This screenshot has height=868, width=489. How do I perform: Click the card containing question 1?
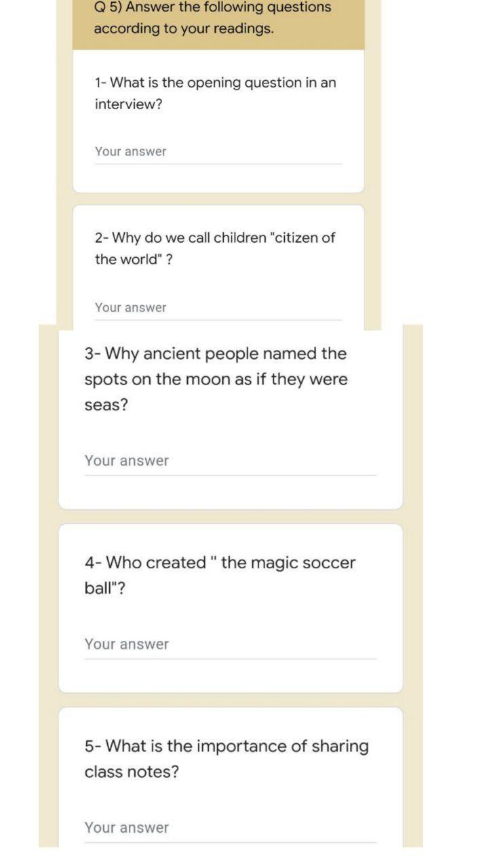(217, 122)
